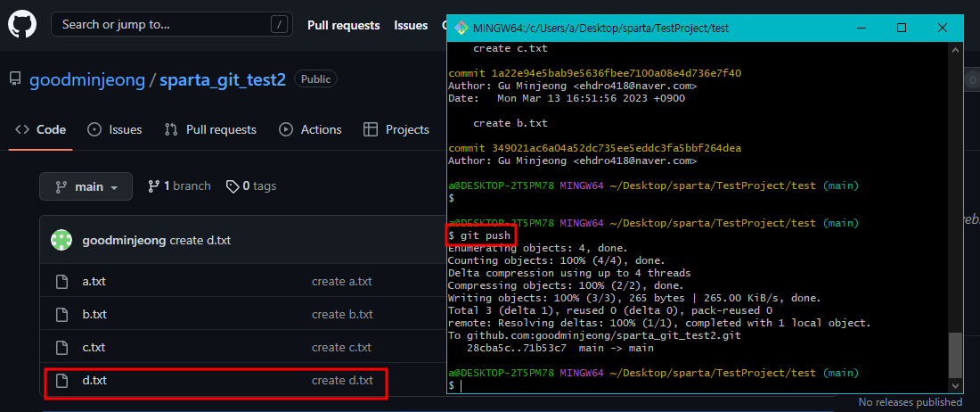The image size is (980, 412).
Task: Click the Projects tab table icon
Action: 371,130
